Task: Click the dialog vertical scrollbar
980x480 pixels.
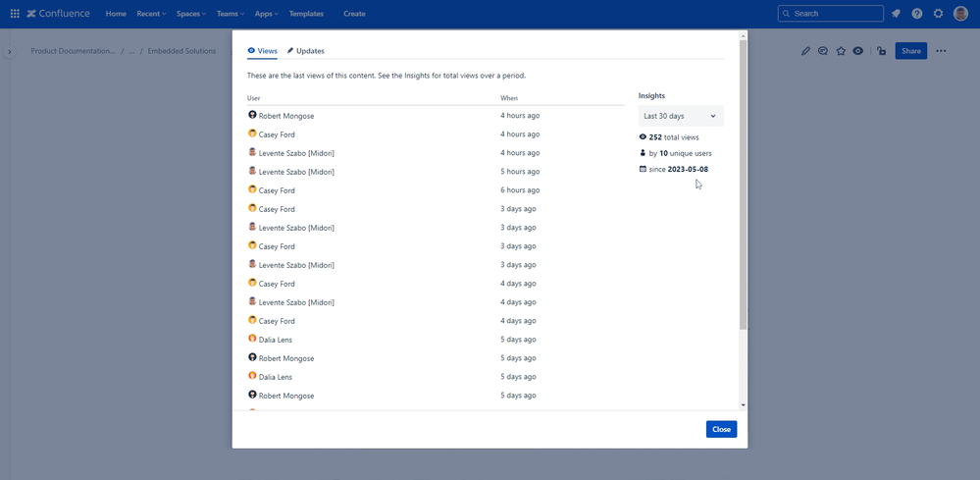Action: point(743,185)
